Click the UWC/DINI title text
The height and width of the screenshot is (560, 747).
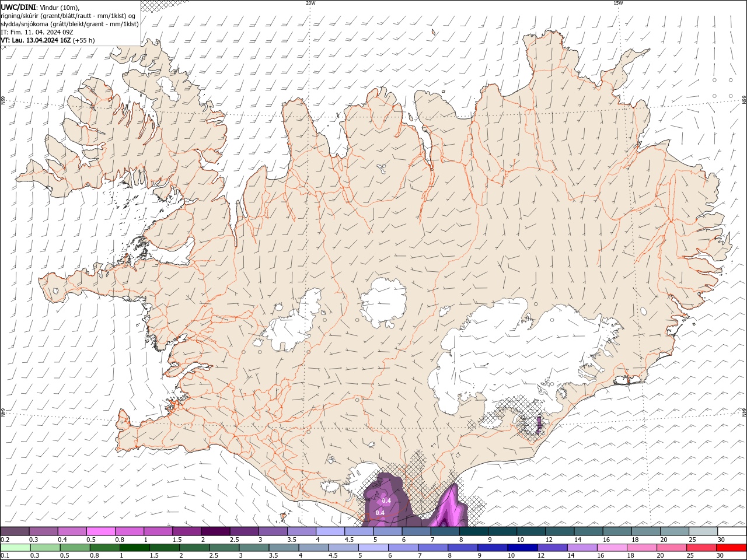click(x=19, y=7)
